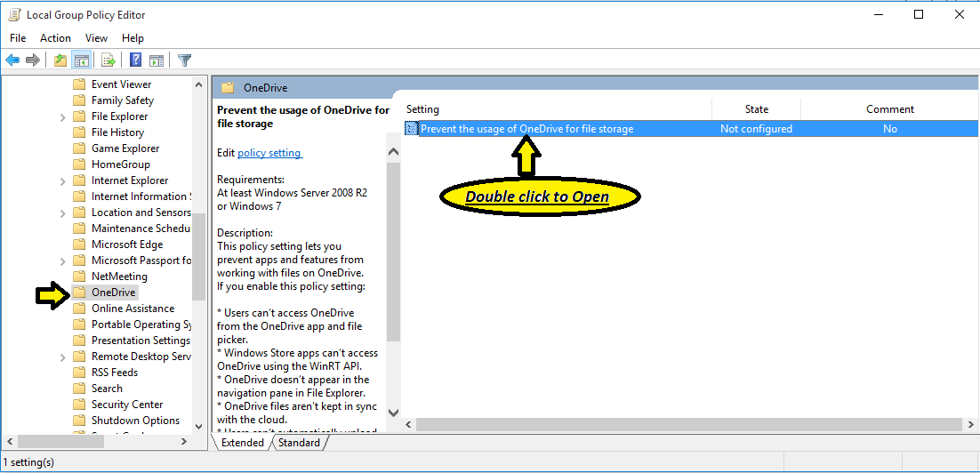Select Search in the tree
Screen dimensions: 980x473
click(x=107, y=389)
